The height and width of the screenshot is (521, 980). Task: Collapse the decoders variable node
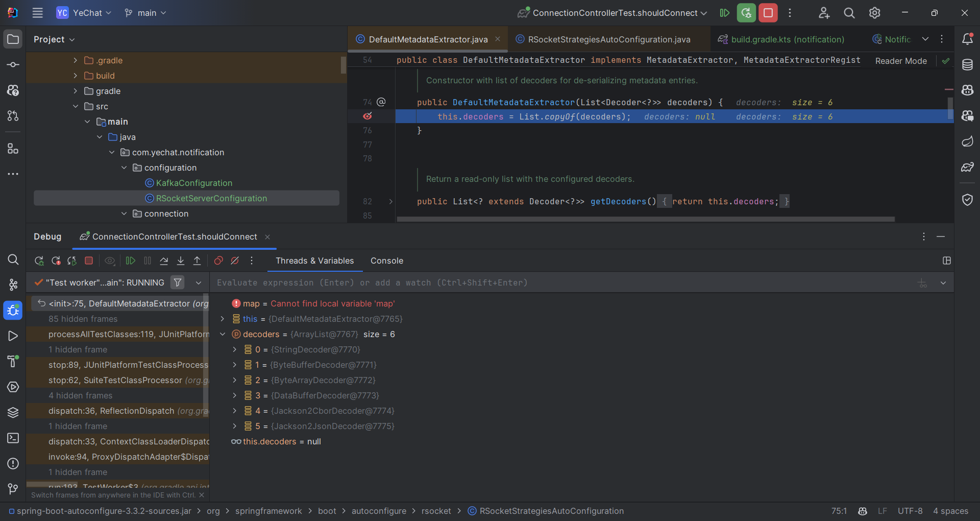click(x=222, y=334)
